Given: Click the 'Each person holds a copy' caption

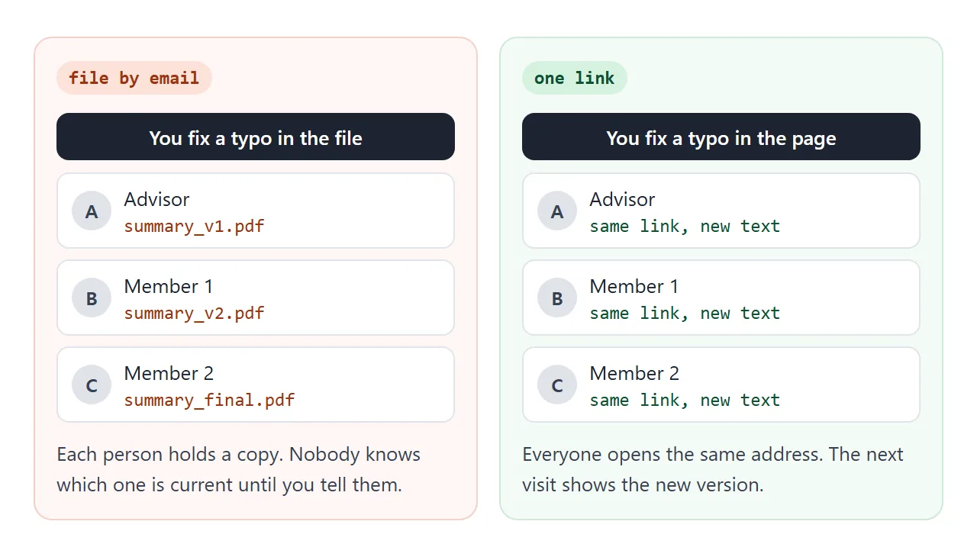Looking at the screenshot, I should [x=239, y=469].
